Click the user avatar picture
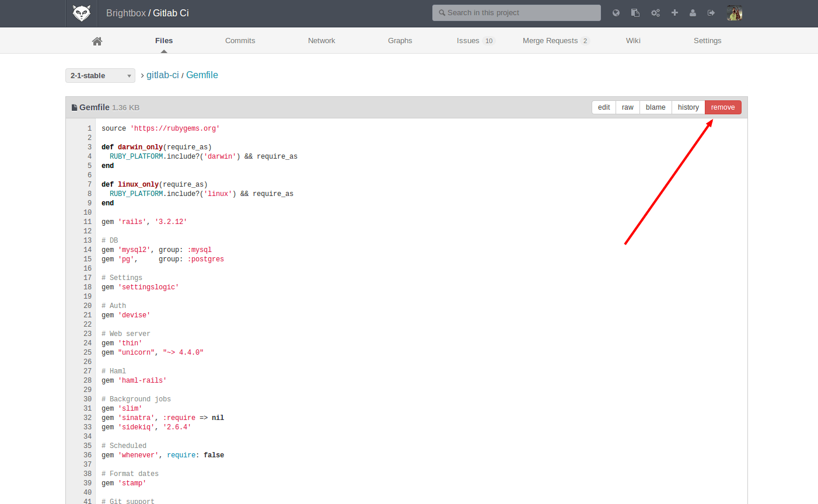Screen dimensions: 818x504 [734, 13]
